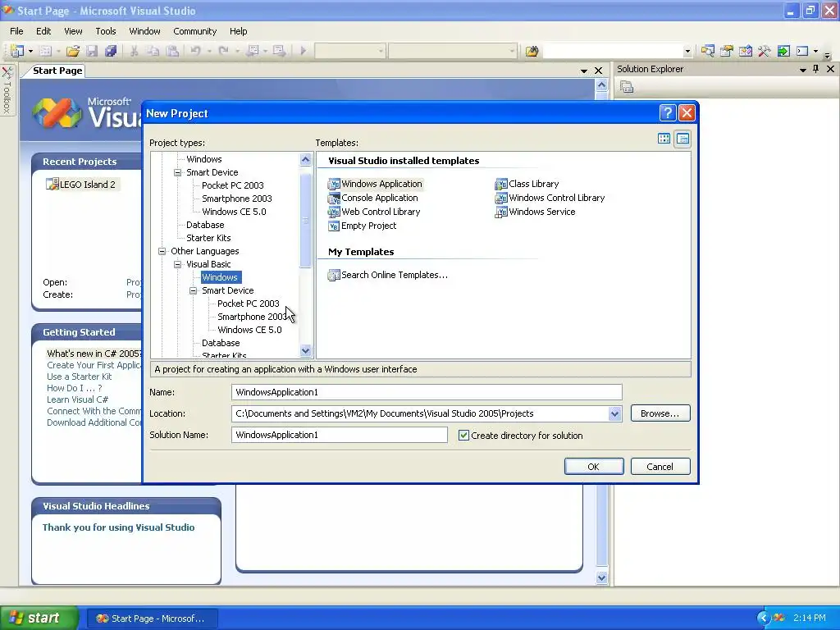Screen dimensions: 840x630
Task: Select the Empty Project template
Action: click(x=363, y=226)
